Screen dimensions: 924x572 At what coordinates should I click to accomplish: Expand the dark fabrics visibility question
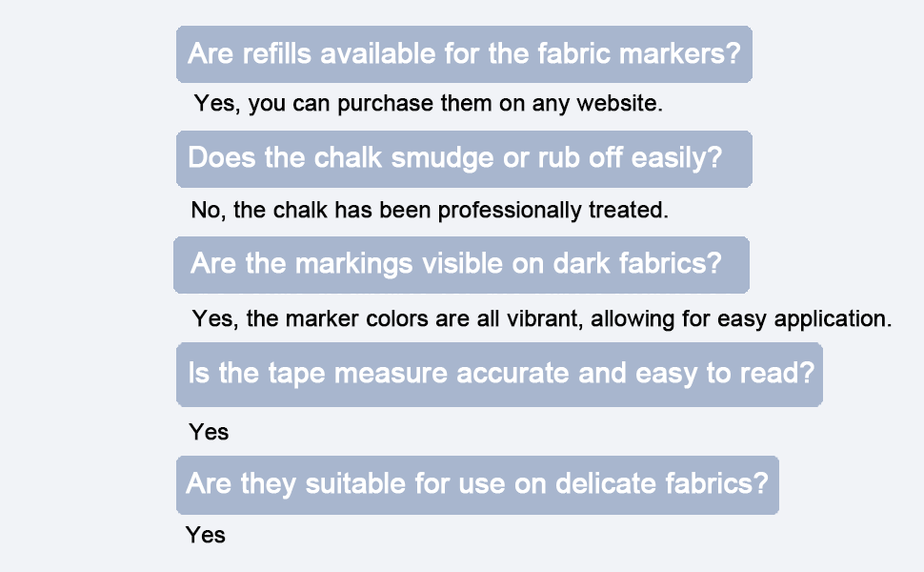pos(461,265)
